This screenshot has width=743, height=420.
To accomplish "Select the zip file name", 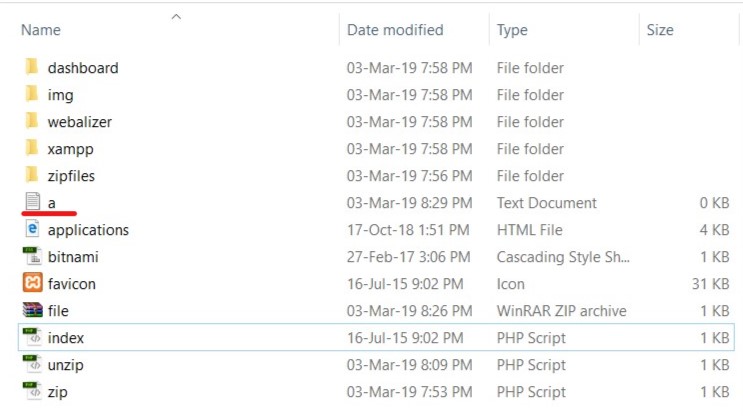I will click(x=57, y=392).
